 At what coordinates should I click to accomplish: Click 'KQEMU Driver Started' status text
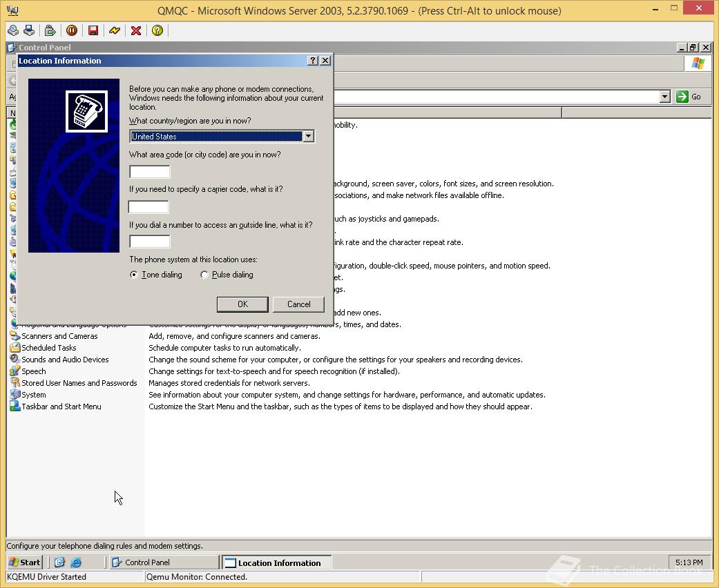click(x=46, y=576)
